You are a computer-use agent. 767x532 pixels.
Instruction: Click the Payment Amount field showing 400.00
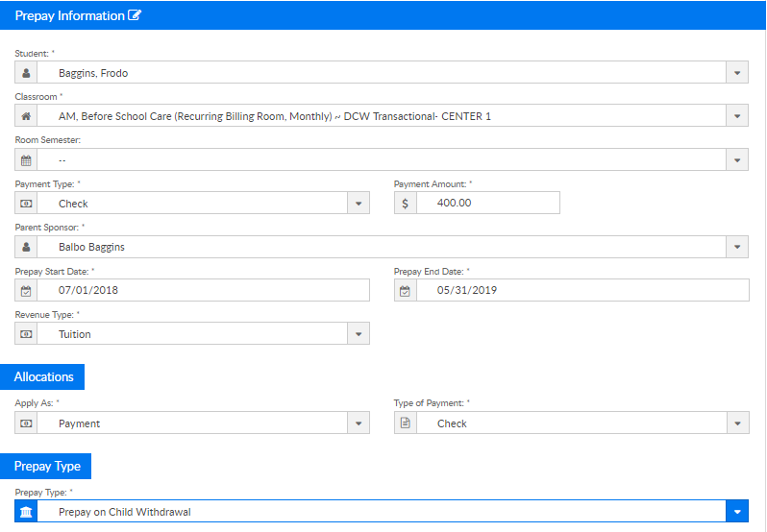click(x=488, y=203)
